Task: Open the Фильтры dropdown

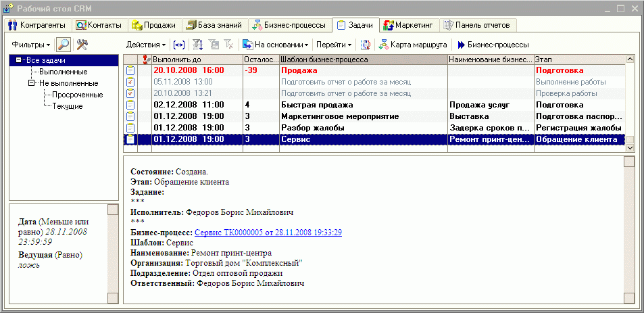Action: tap(31, 45)
